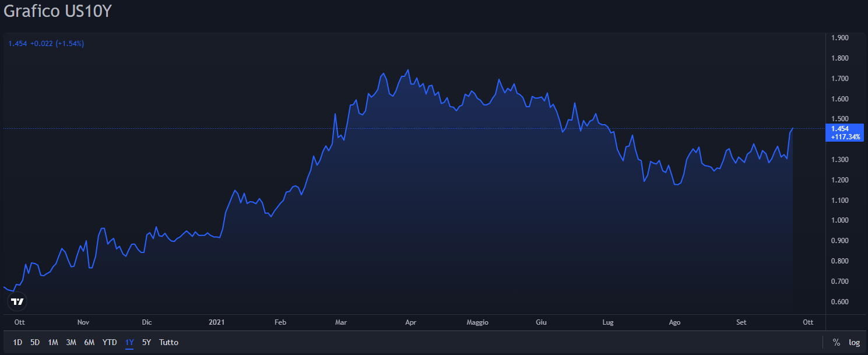Viewport: 868px width, 355px height.
Task: Click the 0.700 price axis label
Action: coord(840,282)
